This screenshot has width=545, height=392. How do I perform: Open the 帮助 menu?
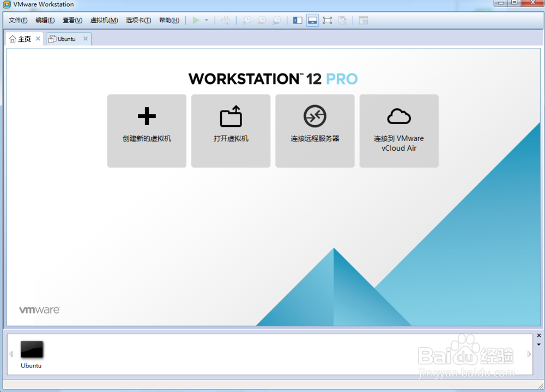click(x=169, y=20)
